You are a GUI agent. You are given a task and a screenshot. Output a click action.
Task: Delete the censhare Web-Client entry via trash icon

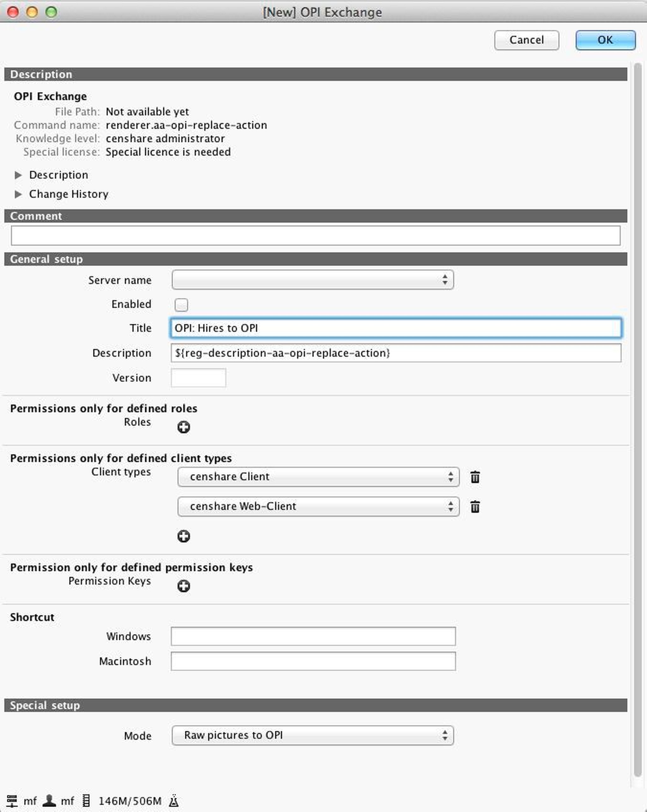(475, 507)
